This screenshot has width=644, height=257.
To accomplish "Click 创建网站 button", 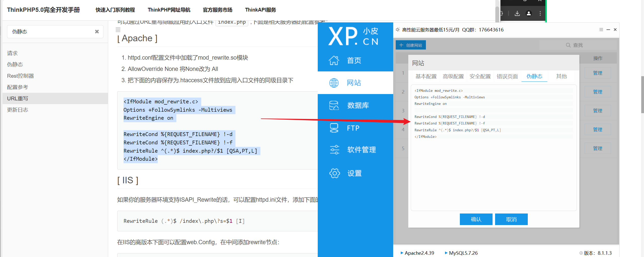I will (x=411, y=45).
